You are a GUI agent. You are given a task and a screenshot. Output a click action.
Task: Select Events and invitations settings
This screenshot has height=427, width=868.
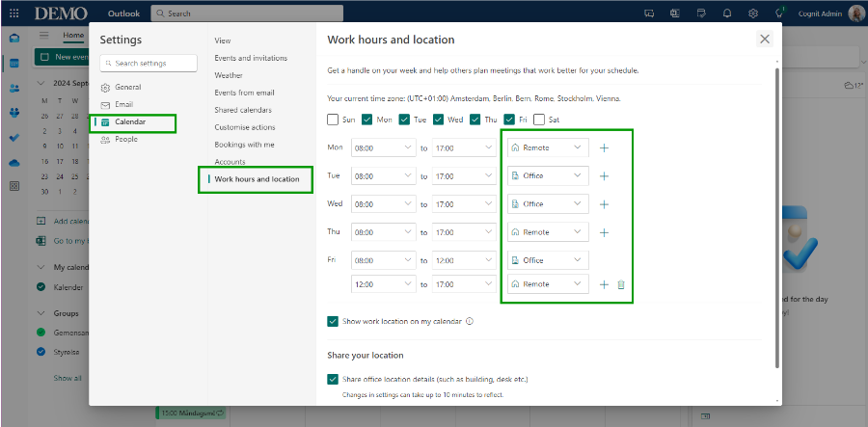(x=251, y=58)
